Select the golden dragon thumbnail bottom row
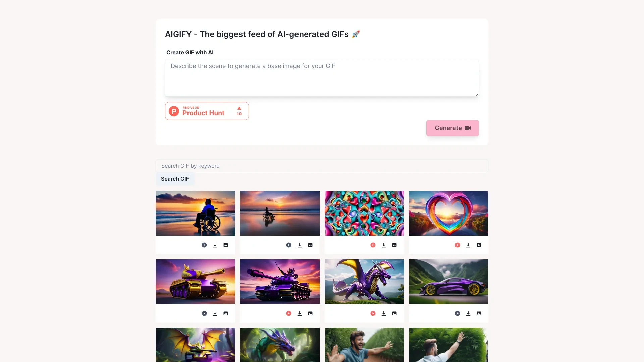 (x=195, y=345)
